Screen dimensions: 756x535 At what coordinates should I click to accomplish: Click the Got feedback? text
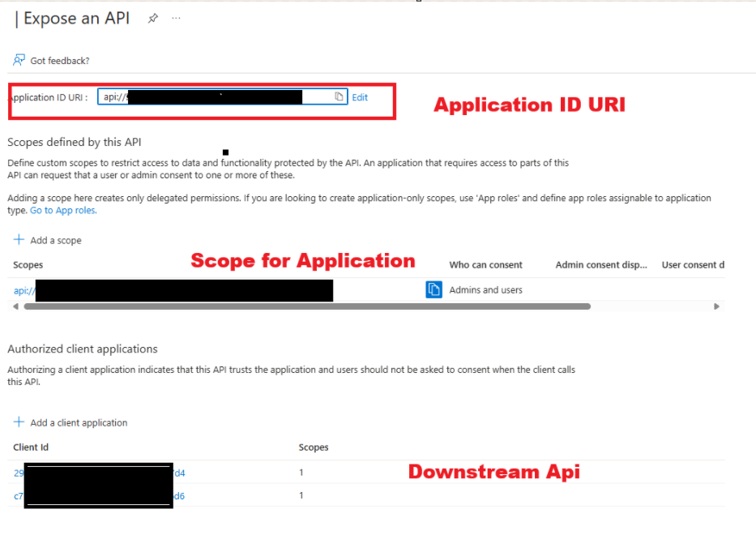pos(58,60)
